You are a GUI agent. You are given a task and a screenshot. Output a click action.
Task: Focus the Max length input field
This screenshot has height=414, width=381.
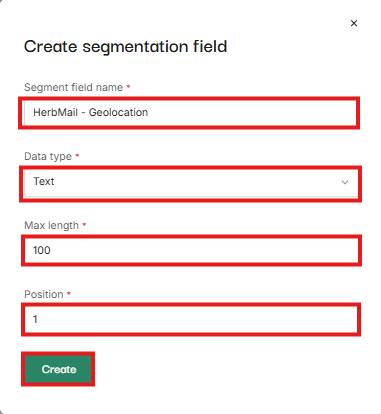coord(191,250)
